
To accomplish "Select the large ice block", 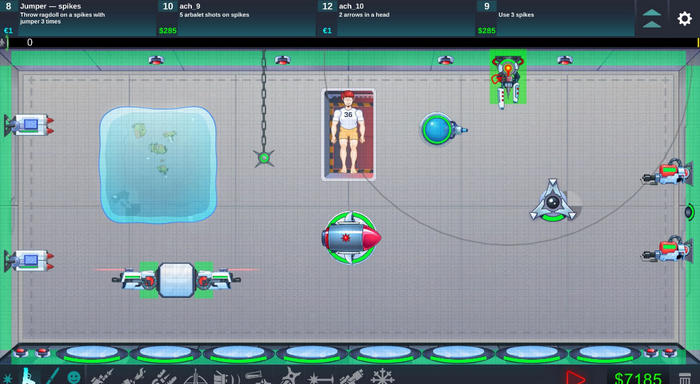I will click(x=158, y=164).
